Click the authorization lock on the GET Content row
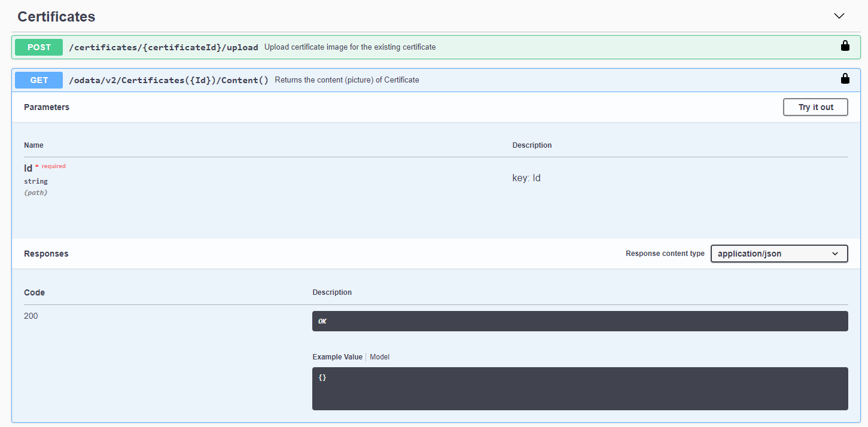868x427 pixels. pyautogui.click(x=845, y=79)
